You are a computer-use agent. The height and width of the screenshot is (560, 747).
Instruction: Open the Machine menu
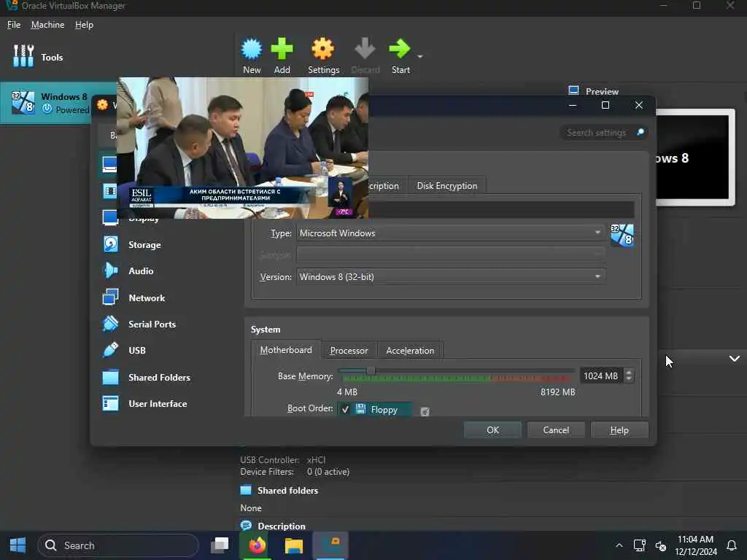[47, 24]
